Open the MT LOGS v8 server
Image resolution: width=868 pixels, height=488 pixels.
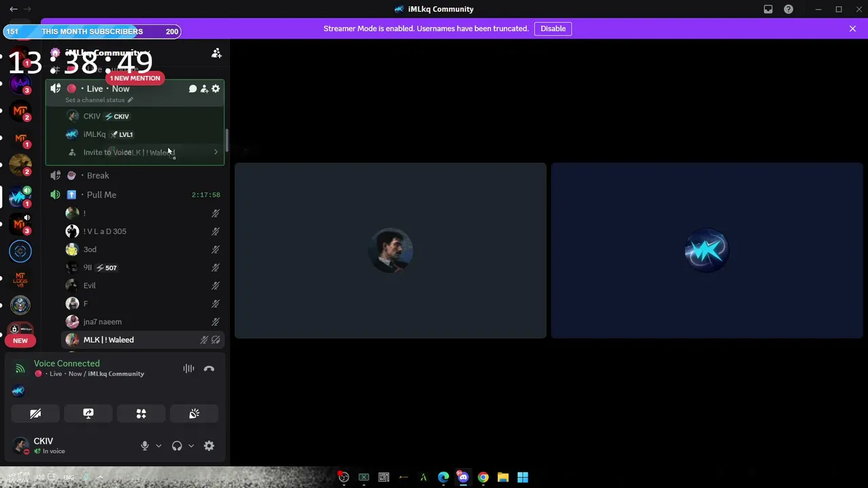pyautogui.click(x=20, y=279)
